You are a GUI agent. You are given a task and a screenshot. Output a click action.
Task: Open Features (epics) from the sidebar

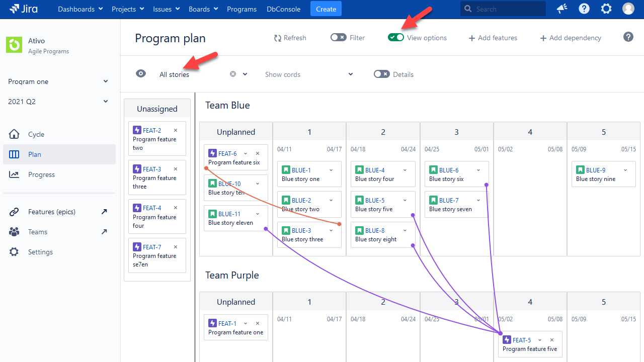(x=52, y=211)
